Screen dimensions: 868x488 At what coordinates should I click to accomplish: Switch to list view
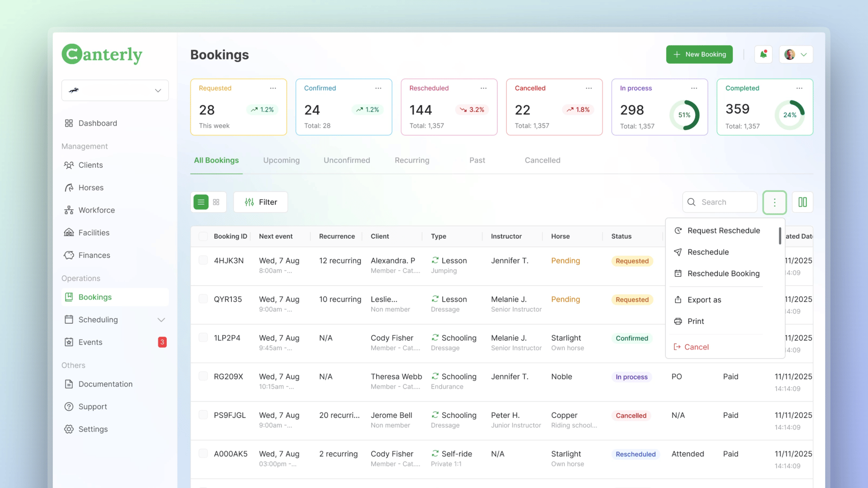pos(201,202)
